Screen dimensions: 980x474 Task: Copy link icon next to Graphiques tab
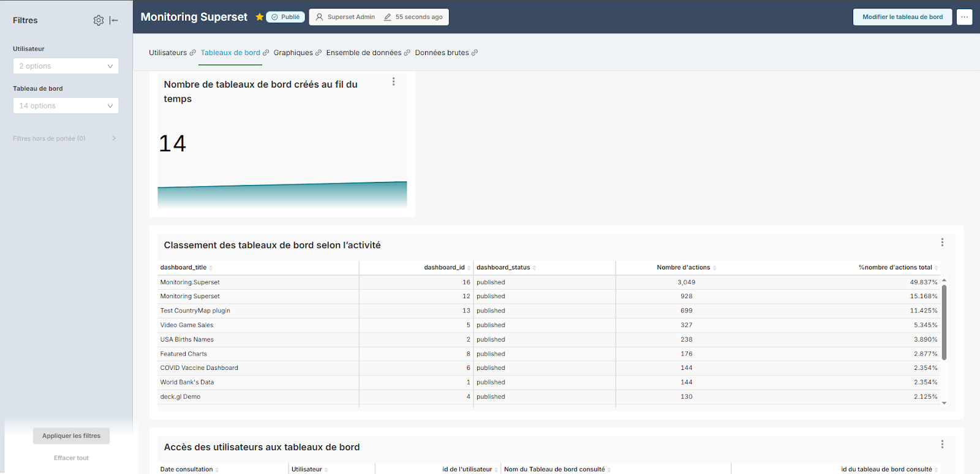(x=318, y=53)
